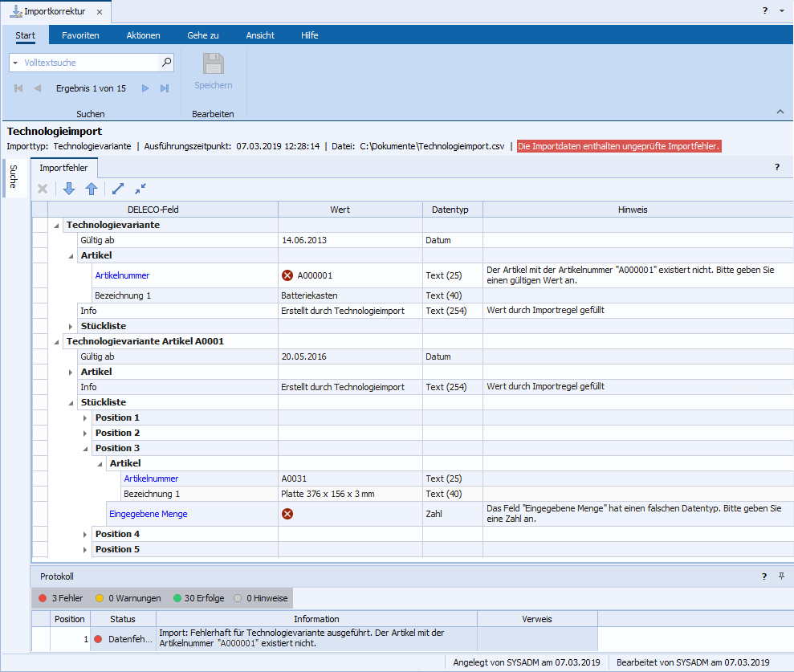Expand all tree nodes icon

click(118, 189)
